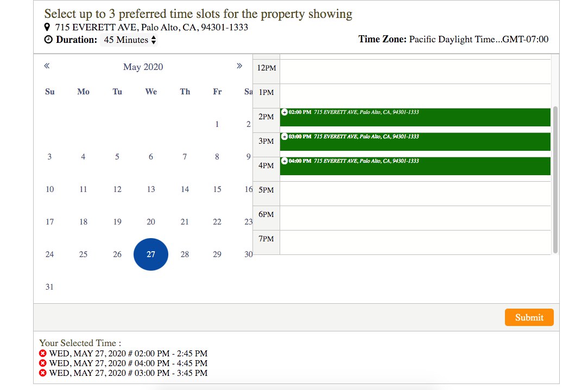Click the May 2020 month title
Image resolution: width=588 pixels, height=390 pixels.
pyautogui.click(x=143, y=67)
